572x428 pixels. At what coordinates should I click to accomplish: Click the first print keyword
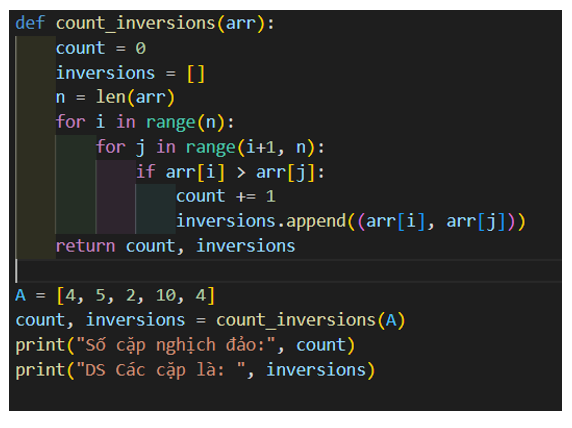[40, 346]
